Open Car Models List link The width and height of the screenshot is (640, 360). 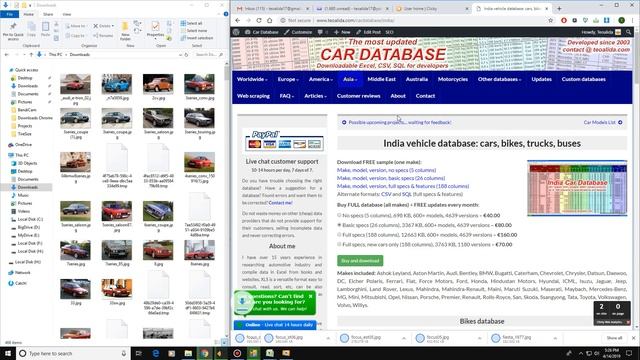tap(603, 122)
